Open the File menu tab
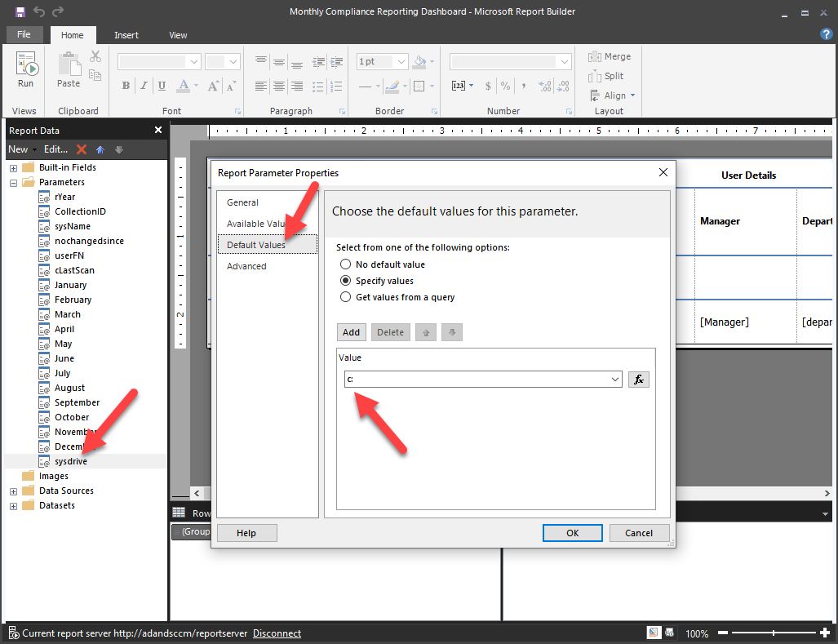 (x=24, y=34)
